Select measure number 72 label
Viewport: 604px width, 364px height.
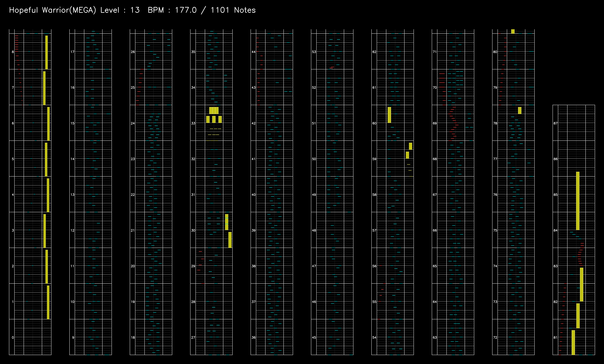pyautogui.click(x=495, y=337)
